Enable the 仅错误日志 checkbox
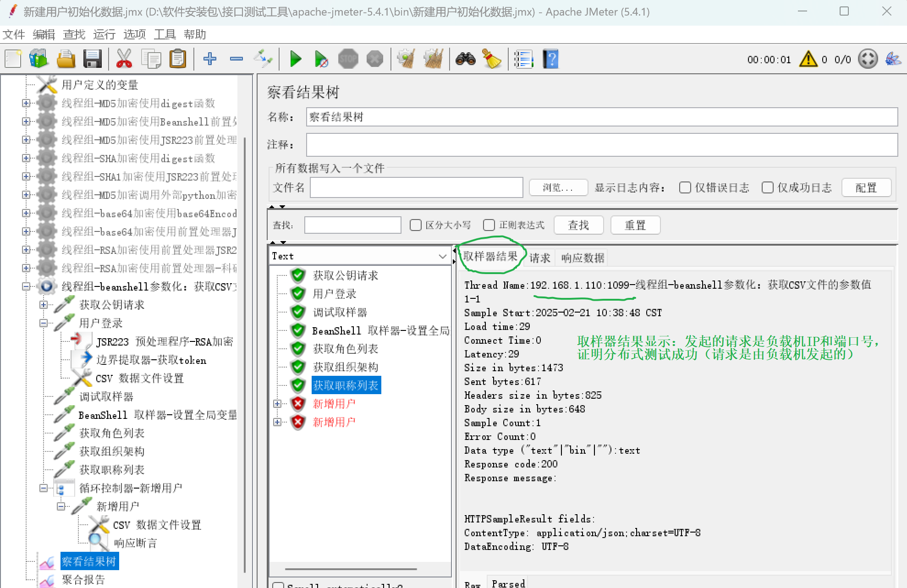The height and width of the screenshot is (588, 907). pyautogui.click(x=685, y=187)
